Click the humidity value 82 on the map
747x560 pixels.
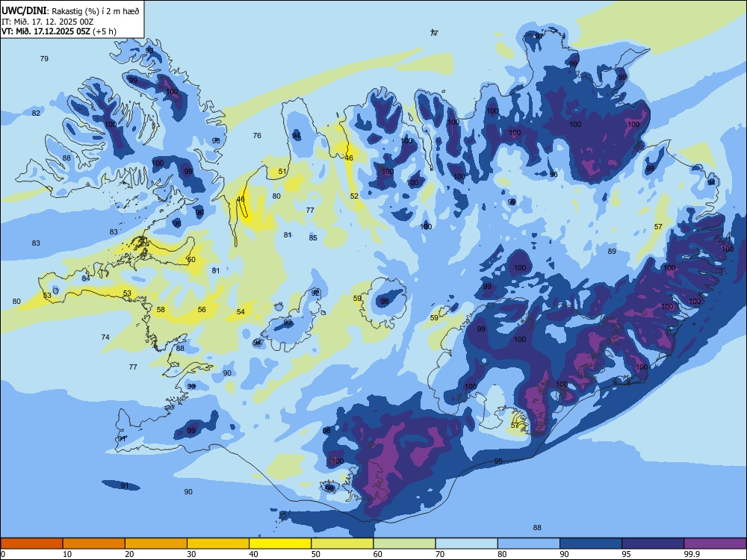coord(36,113)
